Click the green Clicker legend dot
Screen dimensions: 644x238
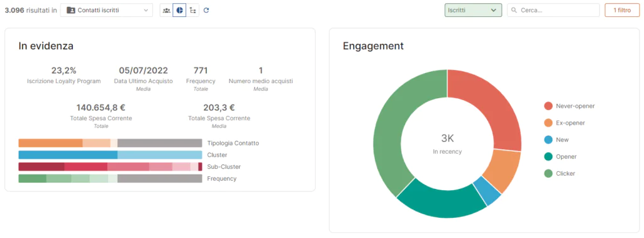(548, 174)
